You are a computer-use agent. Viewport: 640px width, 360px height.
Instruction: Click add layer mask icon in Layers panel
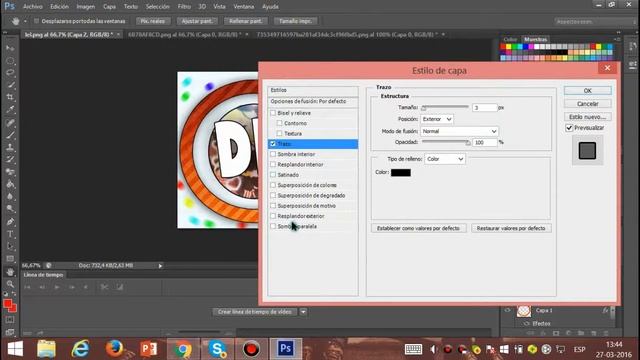click(x=556, y=333)
